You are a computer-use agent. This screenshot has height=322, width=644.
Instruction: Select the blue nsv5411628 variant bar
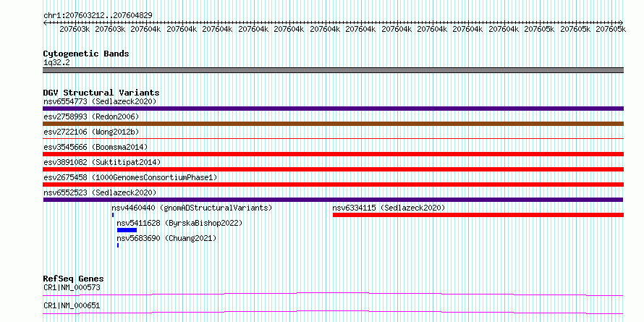click(x=127, y=230)
